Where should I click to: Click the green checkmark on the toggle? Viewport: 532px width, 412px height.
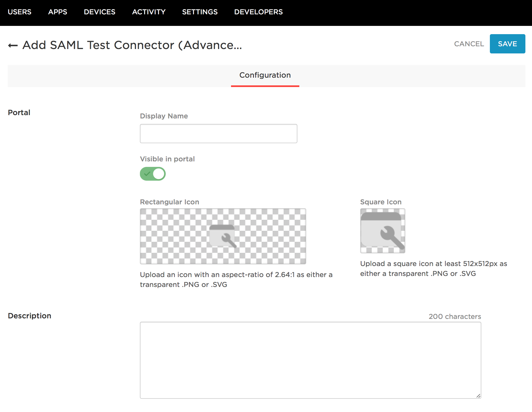coord(147,174)
